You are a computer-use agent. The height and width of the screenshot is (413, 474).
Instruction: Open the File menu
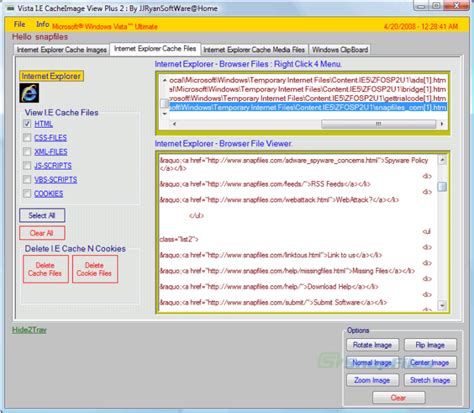(20, 24)
